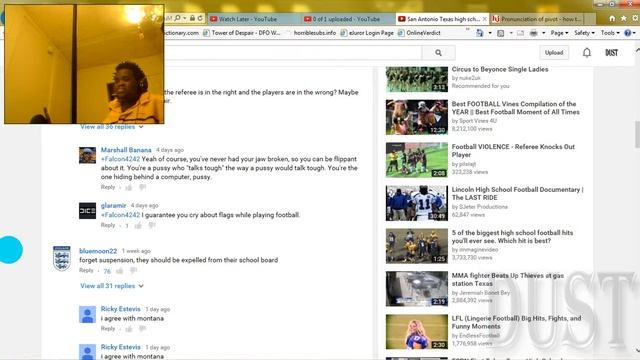The image size is (640, 360).
Task: Switch to 0 of 1 uploaded tab
Action: pos(348,19)
